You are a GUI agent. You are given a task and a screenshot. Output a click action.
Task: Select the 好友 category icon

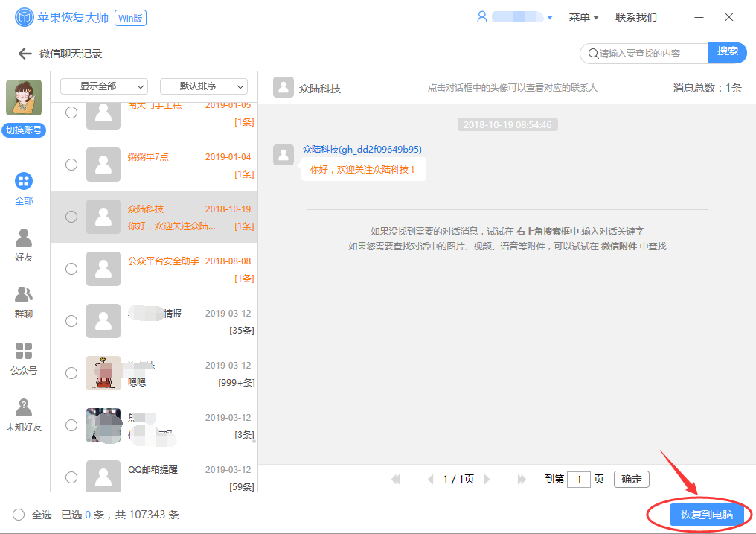coord(24,238)
